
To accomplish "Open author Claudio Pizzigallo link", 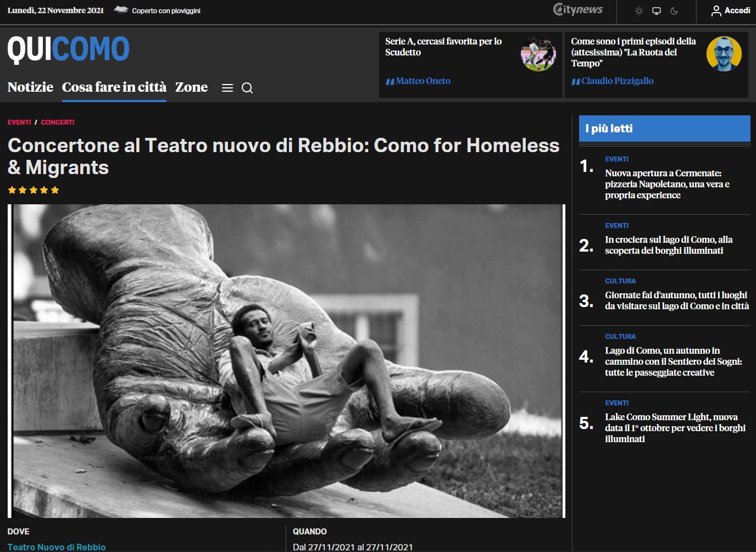I will pos(618,81).
